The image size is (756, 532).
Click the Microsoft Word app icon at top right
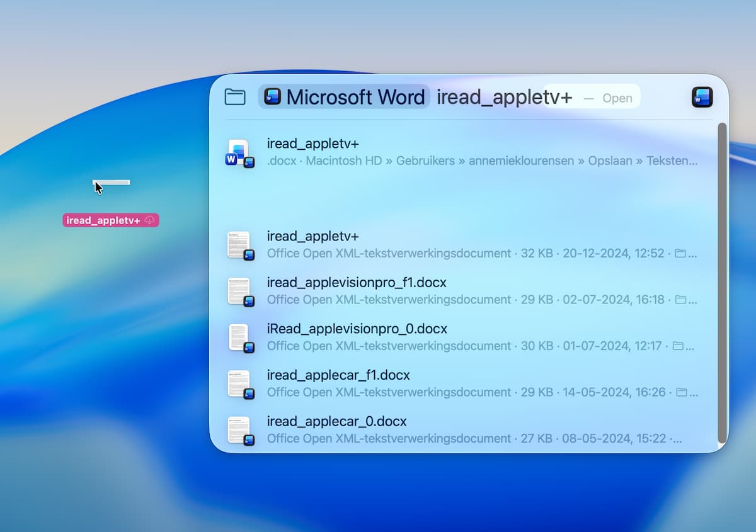tap(702, 98)
